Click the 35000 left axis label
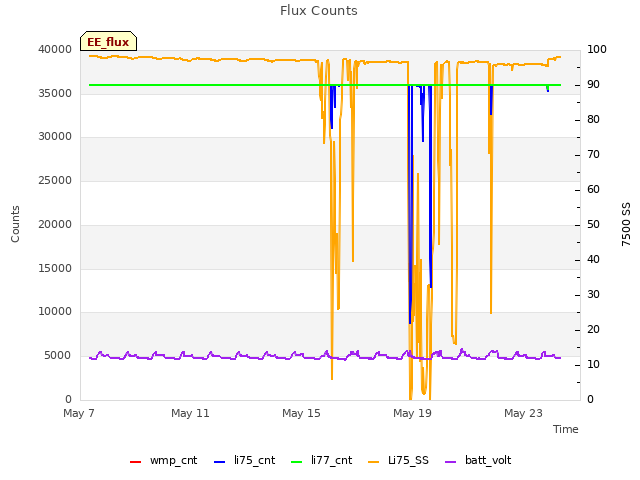The height and width of the screenshot is (480, 640). (x=55, y=93)
